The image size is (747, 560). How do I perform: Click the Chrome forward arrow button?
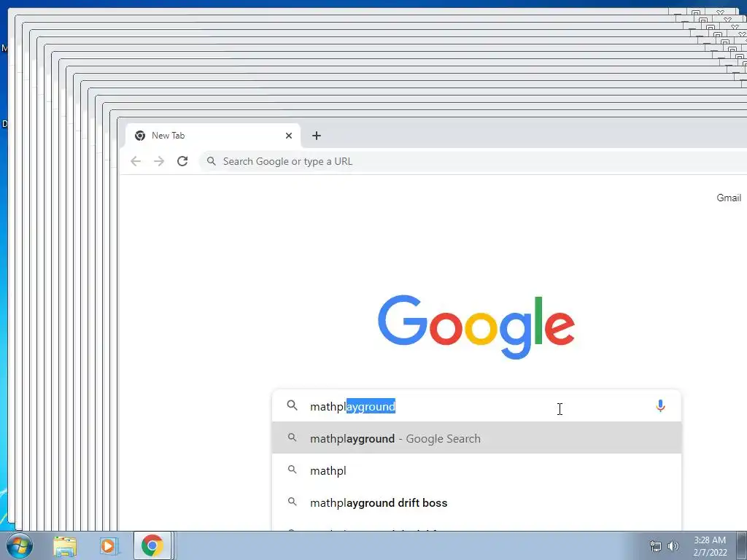point(159,161)
